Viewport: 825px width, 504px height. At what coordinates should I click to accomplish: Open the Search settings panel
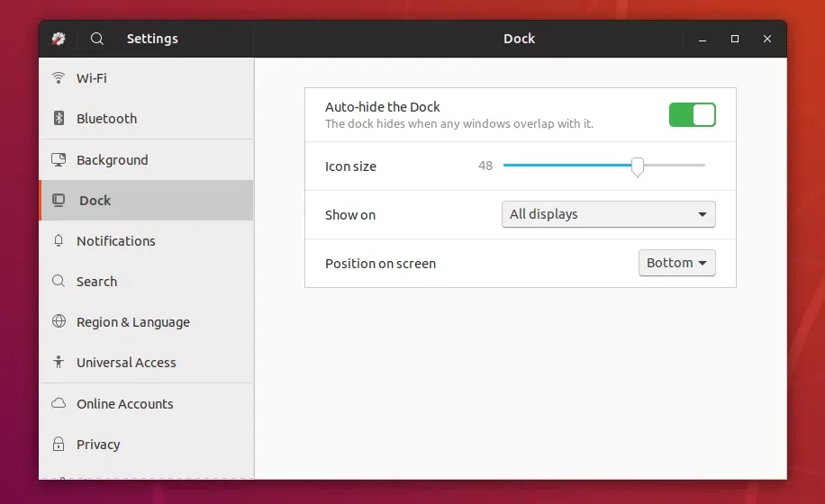click(96, 282)
